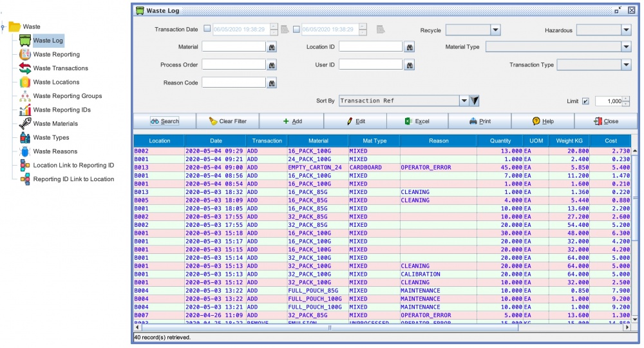The height and width of the screenshot is (348, 644).
Task: Click the horizontal scrollbar under the table
Action: 328,327
